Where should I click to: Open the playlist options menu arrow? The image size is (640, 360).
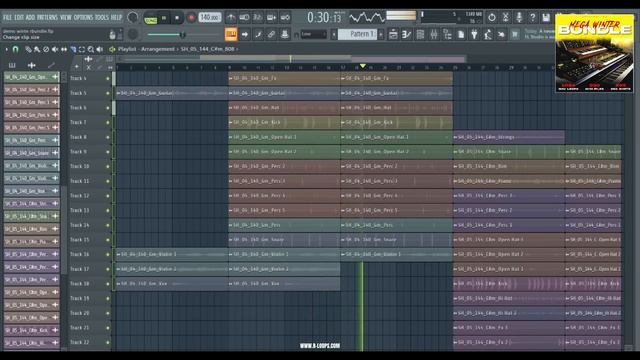click(7, 49)
